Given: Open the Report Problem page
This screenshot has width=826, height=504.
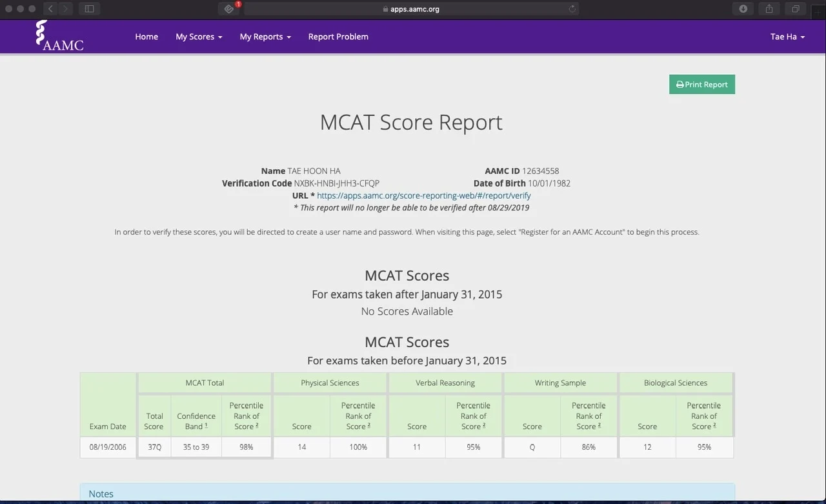Looking at the screenshot, I should tap(338, 37).
